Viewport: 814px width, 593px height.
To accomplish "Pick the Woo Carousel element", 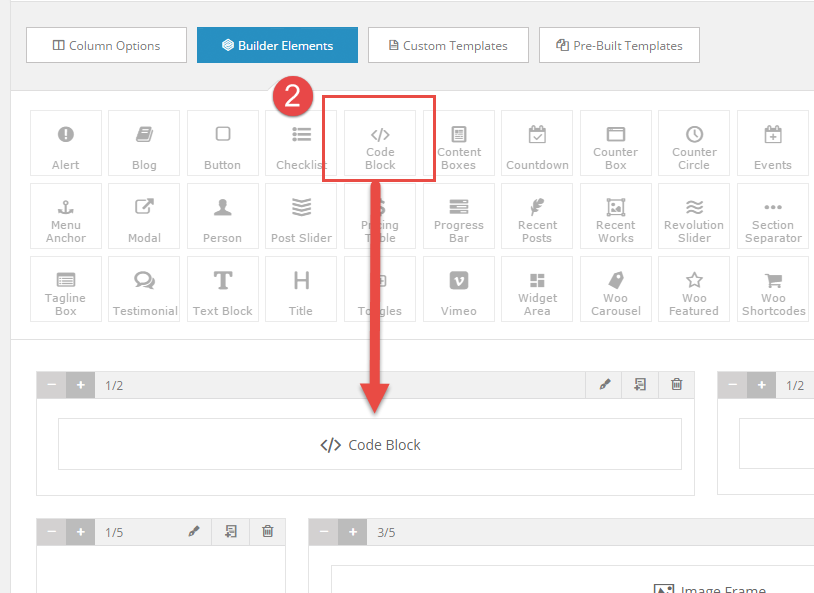I will [616, 289].
